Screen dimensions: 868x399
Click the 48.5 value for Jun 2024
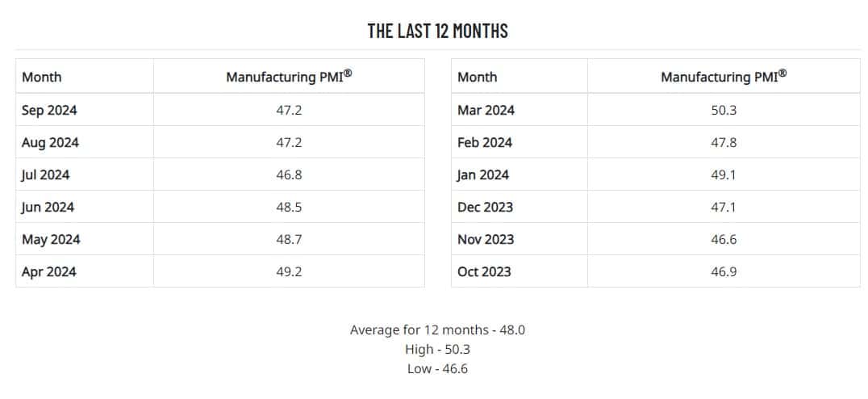[x=289, y=207]
